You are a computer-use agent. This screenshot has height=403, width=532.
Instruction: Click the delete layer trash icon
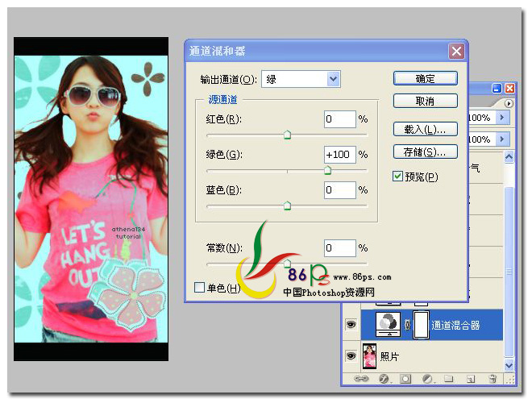(x=493, y=379)
